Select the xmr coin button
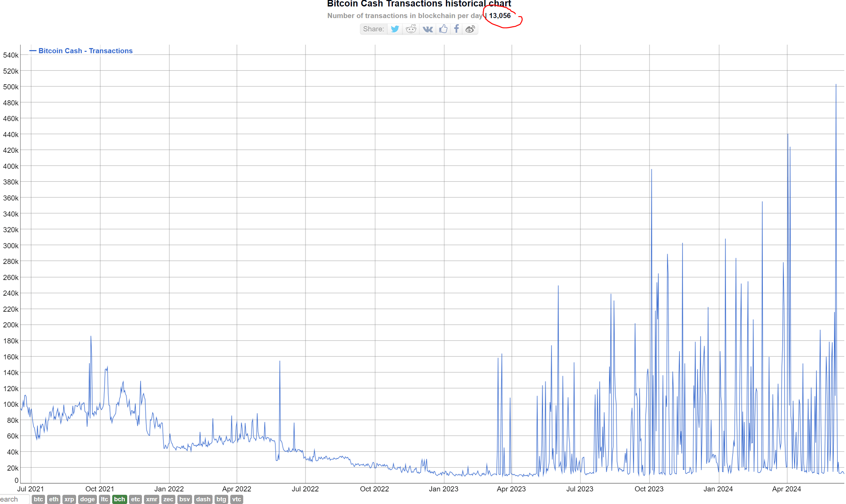 click(x=151, y=499)
